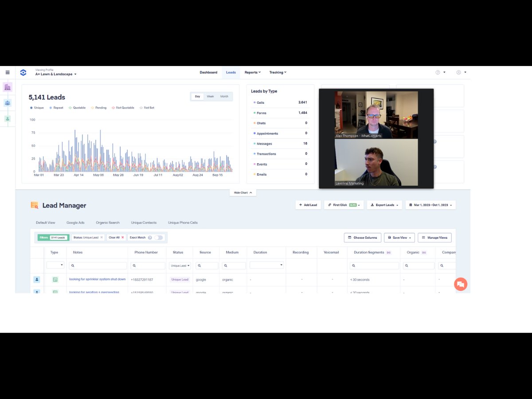532x399 pixels.
Task: Open the Reports menu
Action: coord(252,72)
